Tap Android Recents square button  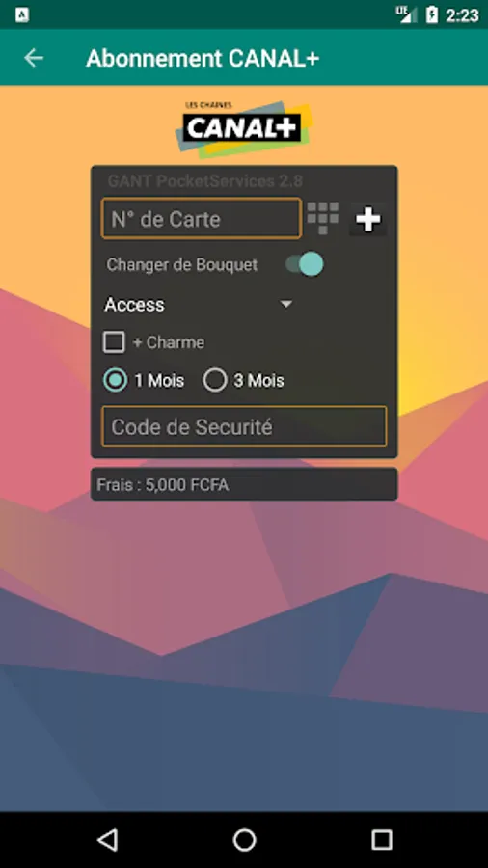coord(381,840)
